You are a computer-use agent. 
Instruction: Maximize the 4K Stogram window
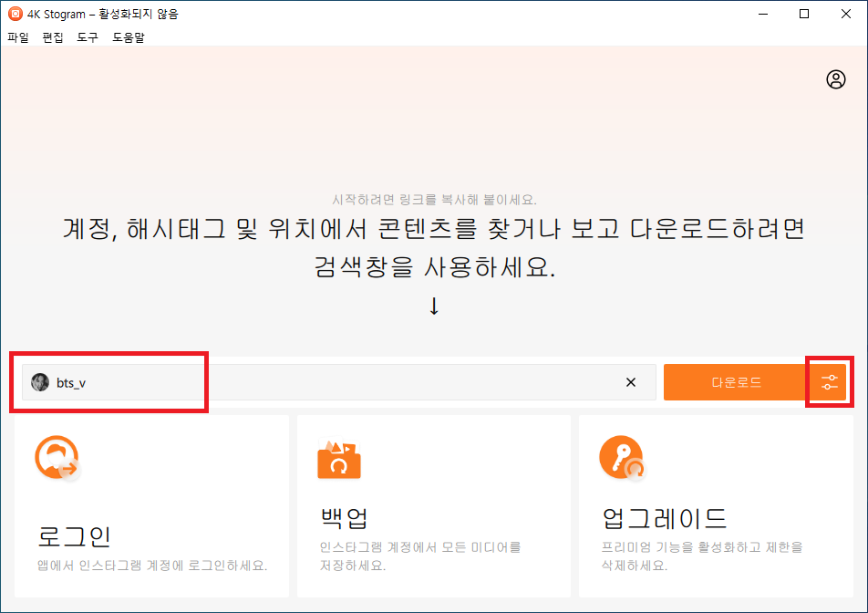[804, 14]
